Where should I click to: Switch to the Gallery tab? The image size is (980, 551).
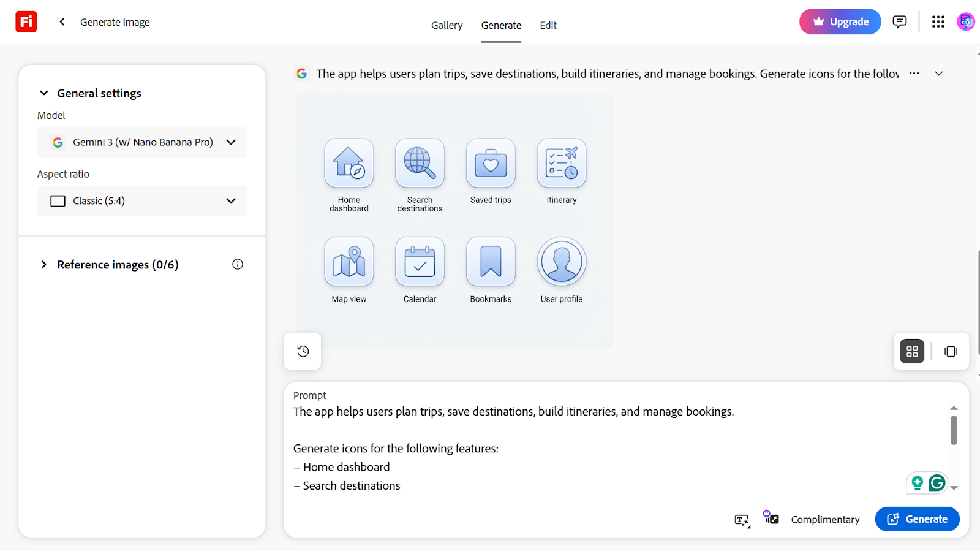click(447, 25)
